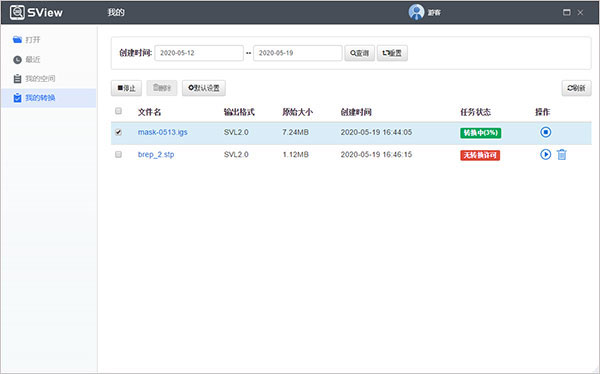Click the 停止 stop button

pos(126,88)
